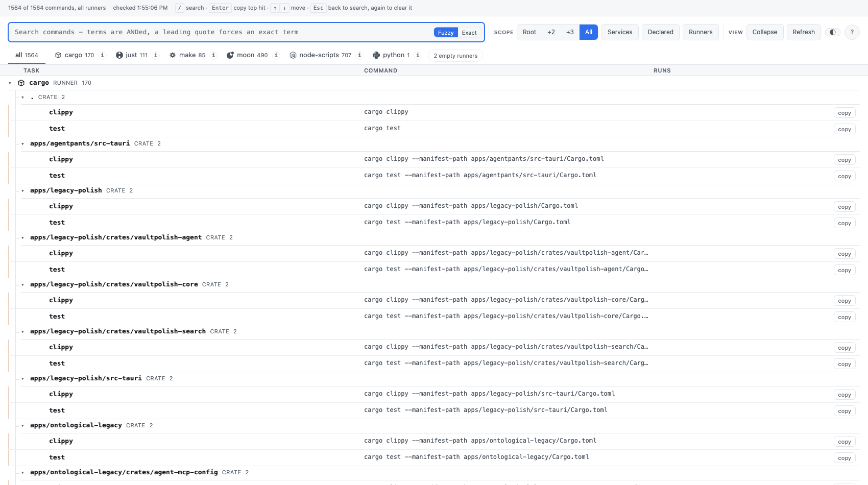
Task: Click the moon runner tab icon
Action: [x=230, y=55]
